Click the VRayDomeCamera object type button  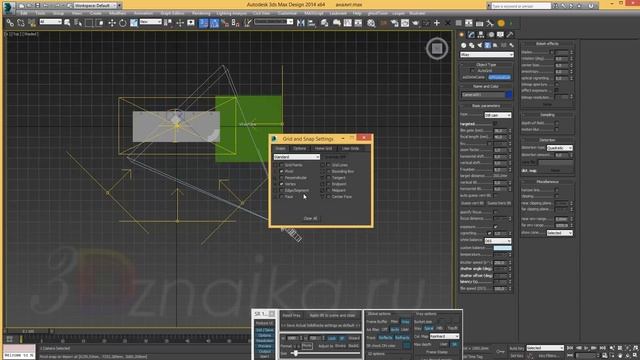[x=474, y=77]
